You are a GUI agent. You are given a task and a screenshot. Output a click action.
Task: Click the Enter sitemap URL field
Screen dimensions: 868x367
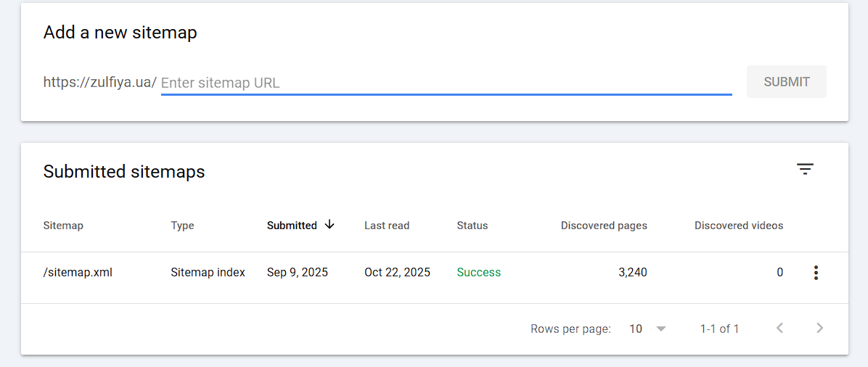(446, 83)
